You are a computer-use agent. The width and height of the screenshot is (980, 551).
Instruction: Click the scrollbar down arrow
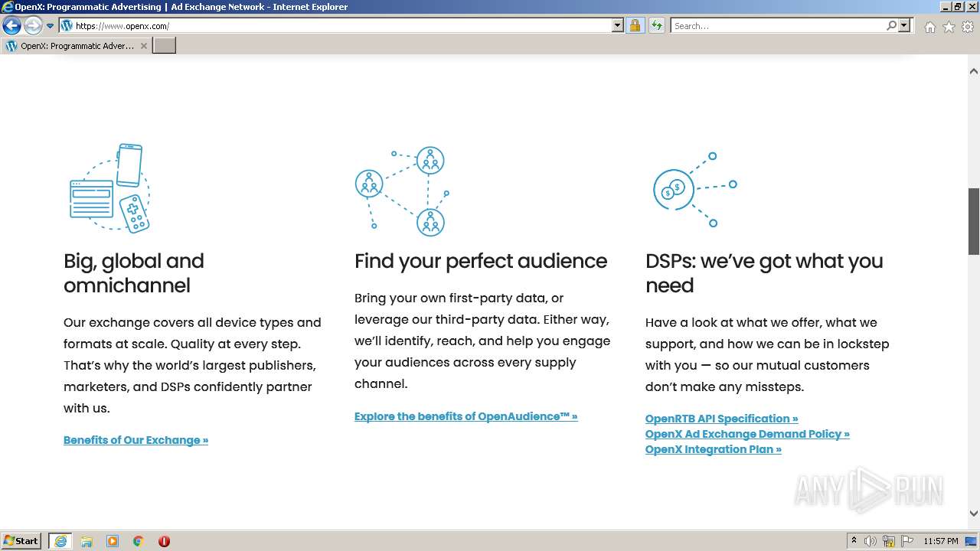(x=974, y=514)
